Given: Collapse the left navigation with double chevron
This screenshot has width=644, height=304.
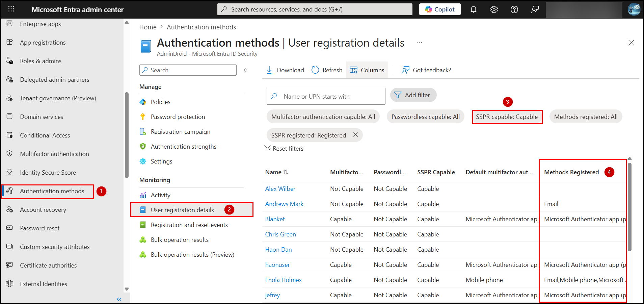Looking at the screenshot, I should [x=119, y=299].
